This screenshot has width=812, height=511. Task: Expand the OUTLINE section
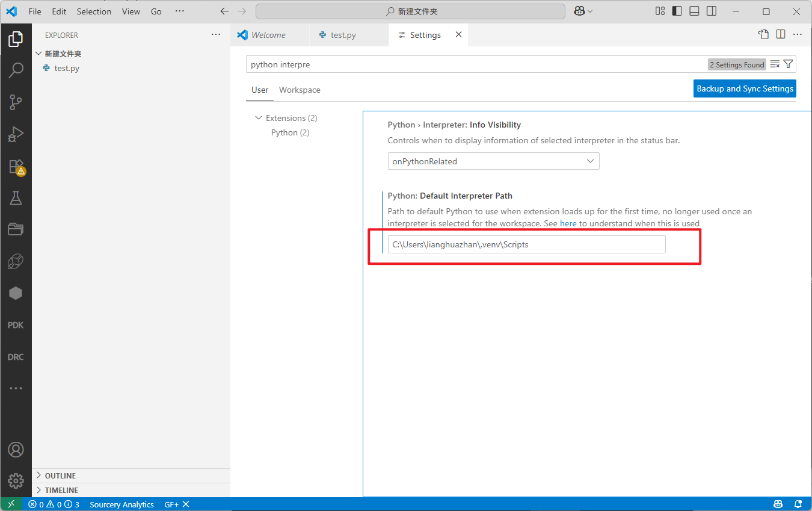coord(131,475)
